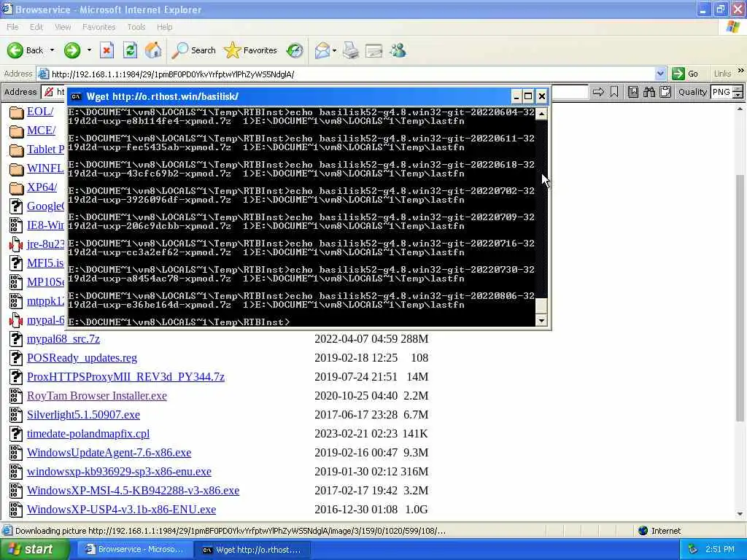Open the History icon in toolbar
747x560 pixels.
pyautogui.click(x=295, y=50)
